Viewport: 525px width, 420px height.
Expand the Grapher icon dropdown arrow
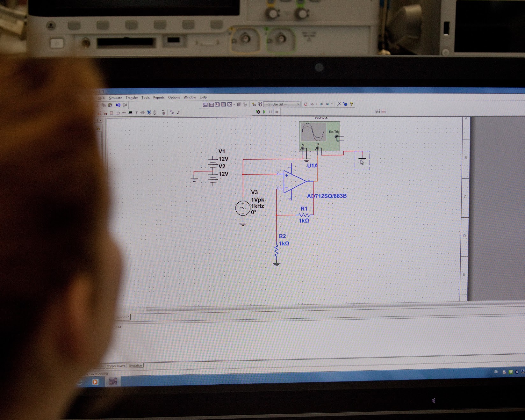(x=234, y=104)
